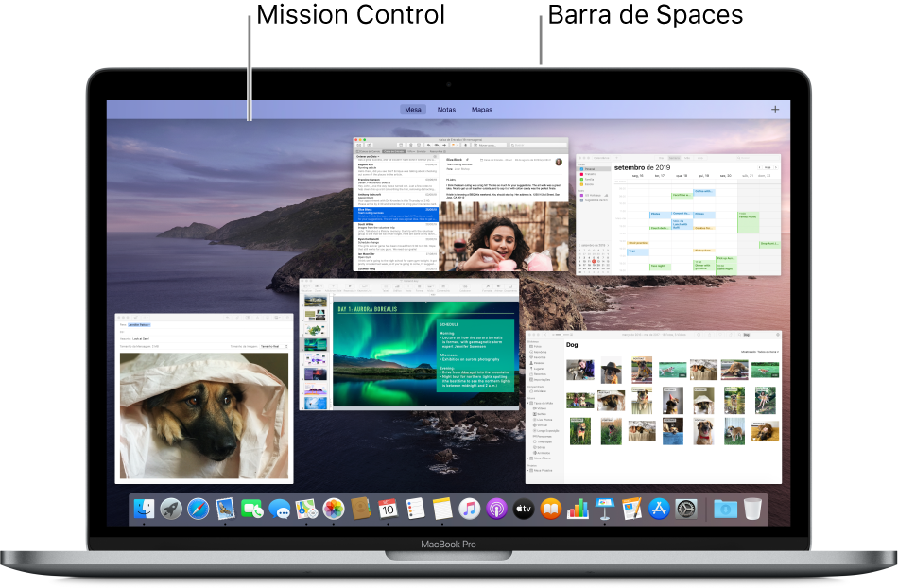Open the Trash in the Dock
898x588 pixels.
[752, 509]
